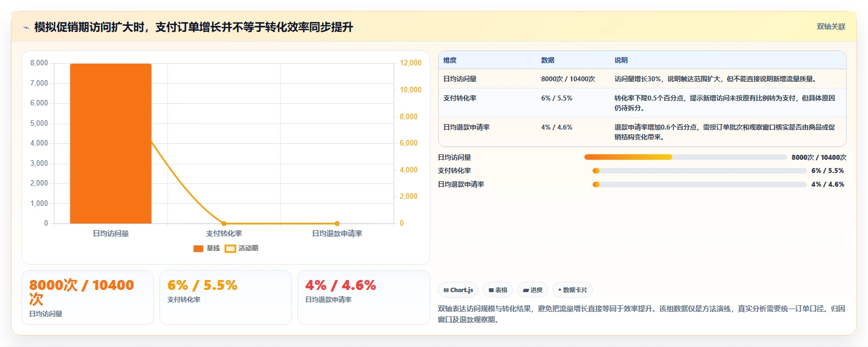Click the description starting 退款申请率增加0.6个百分点
The height and width of the screenshot is (347, 868).
click(x=725, y=132)
